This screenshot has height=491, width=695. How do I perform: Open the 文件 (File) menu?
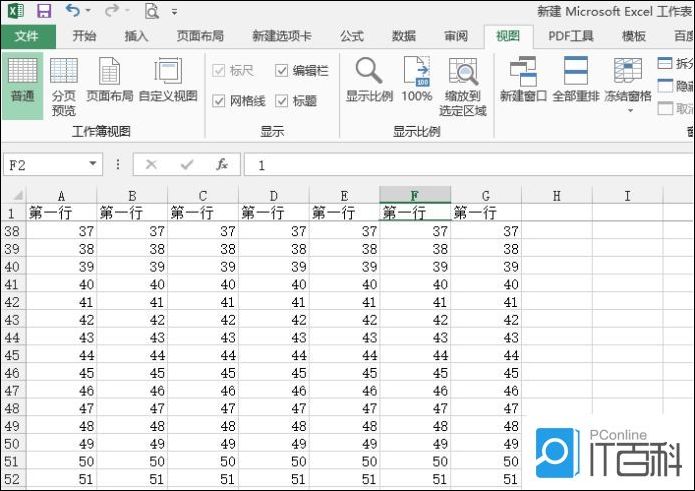click(x=27, y=36)
